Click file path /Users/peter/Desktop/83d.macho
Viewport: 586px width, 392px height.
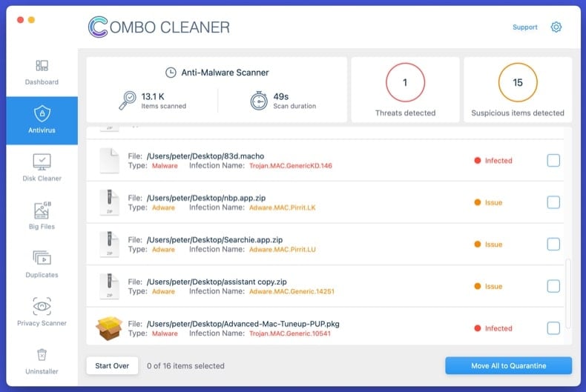[205, 156]
